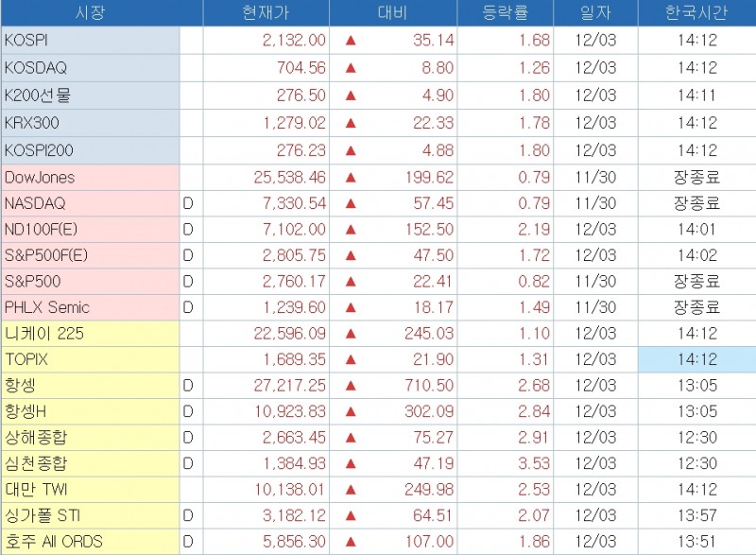Screen dimensions: 756x555
Task: Click the 대만 TWI current price 10,138.01
Action: point(288,490)
